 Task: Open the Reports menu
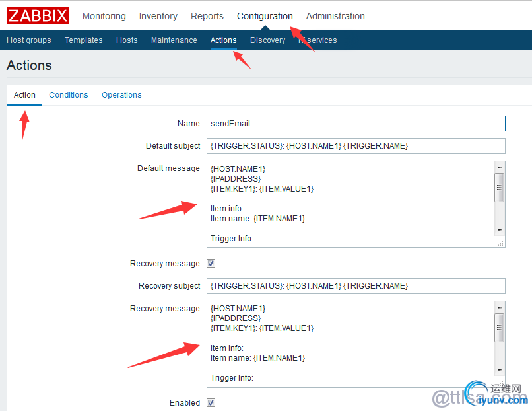tap(207, 16)
